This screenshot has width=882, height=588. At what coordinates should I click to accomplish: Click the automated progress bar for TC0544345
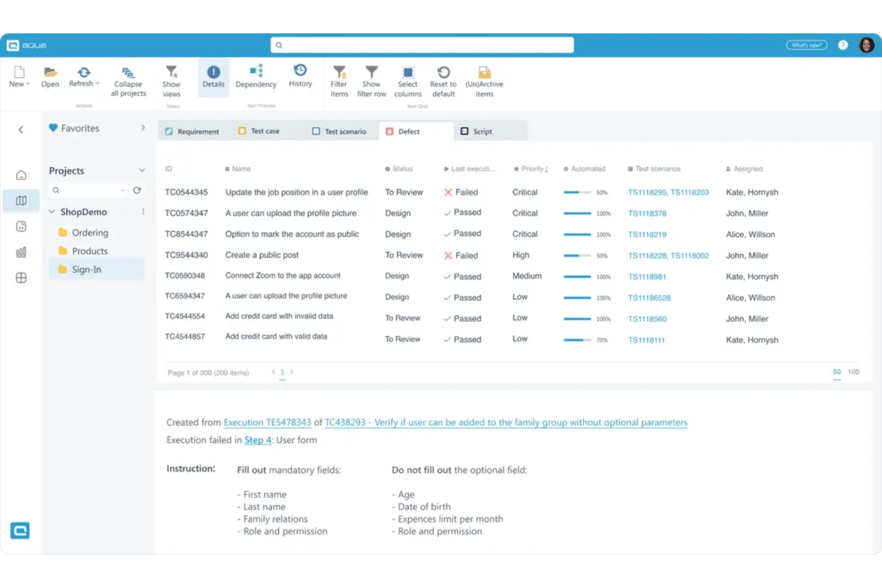click(x=577, y=192)
